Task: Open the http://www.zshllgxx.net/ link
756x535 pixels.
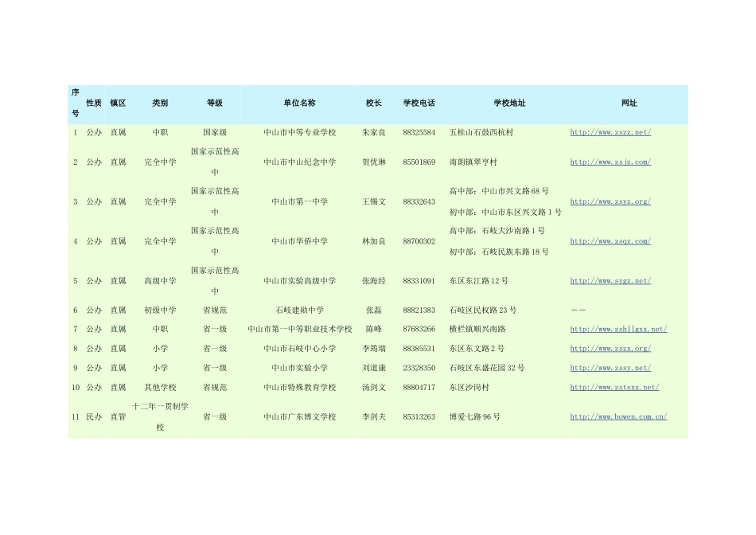Action: tap(618, 329)
